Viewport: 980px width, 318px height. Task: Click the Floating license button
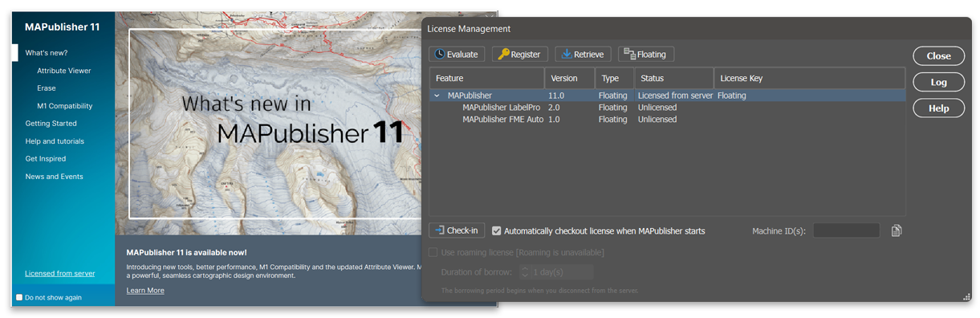pos(646,55)
